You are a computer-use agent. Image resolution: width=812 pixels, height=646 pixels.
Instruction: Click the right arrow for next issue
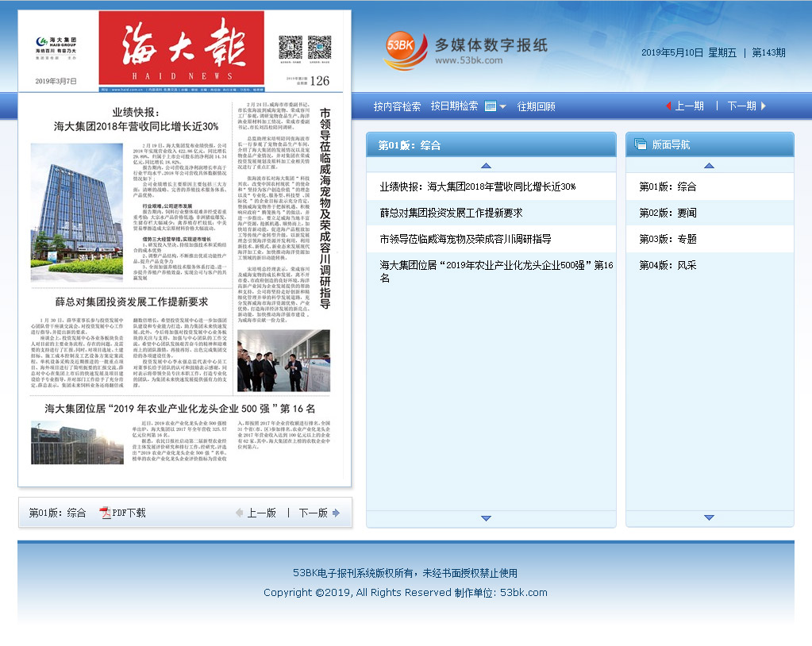click(x=764, y=106)
